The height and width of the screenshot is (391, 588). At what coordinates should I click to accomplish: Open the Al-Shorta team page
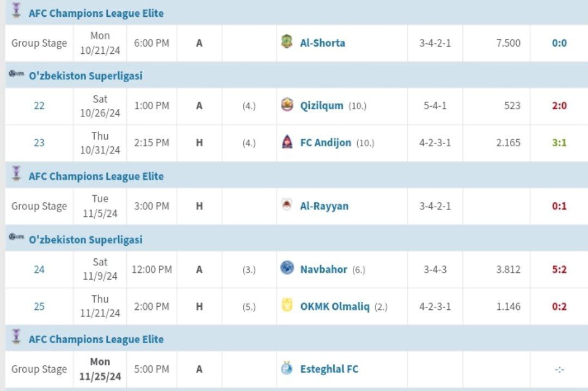[322, 43]
